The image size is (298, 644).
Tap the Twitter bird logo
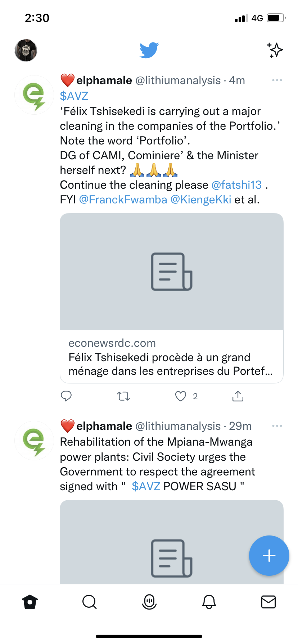pos(149,50)
